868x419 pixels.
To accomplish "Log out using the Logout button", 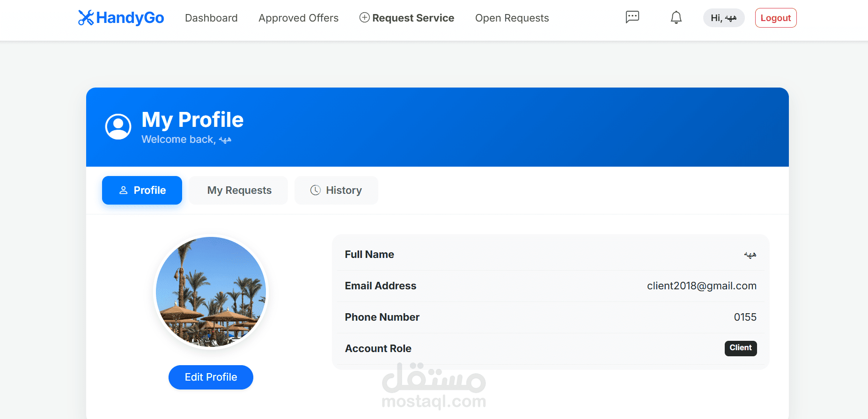I will (x=775, y=18).
